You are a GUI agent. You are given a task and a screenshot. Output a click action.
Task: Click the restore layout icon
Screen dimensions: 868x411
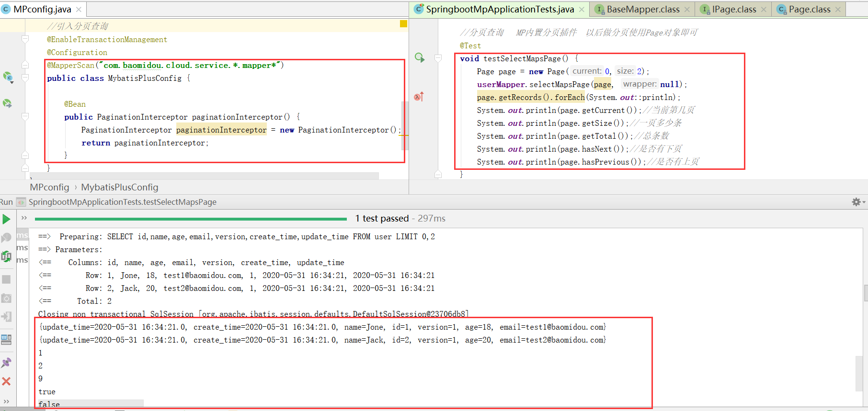click(x=6, y=340)
